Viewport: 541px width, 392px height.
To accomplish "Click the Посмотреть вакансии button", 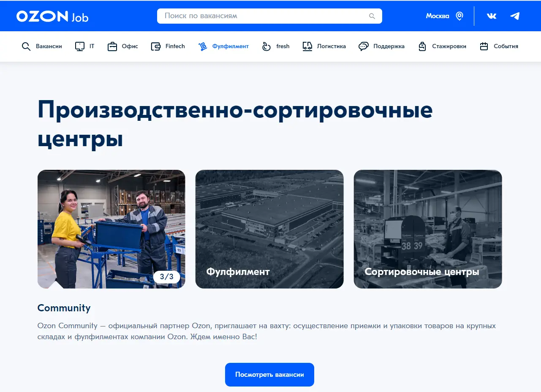I will pyautogui.click(x=269, y=375).
